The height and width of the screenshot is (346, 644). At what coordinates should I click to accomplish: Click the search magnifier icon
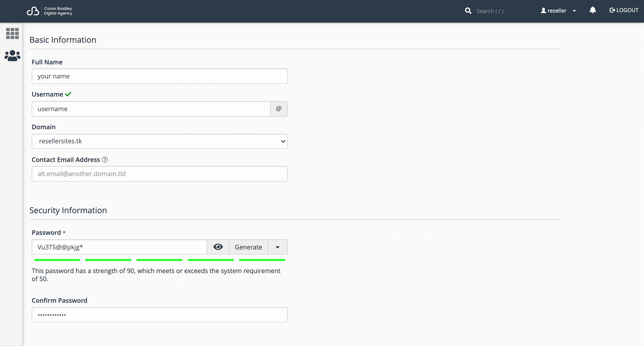pos(468,11)
